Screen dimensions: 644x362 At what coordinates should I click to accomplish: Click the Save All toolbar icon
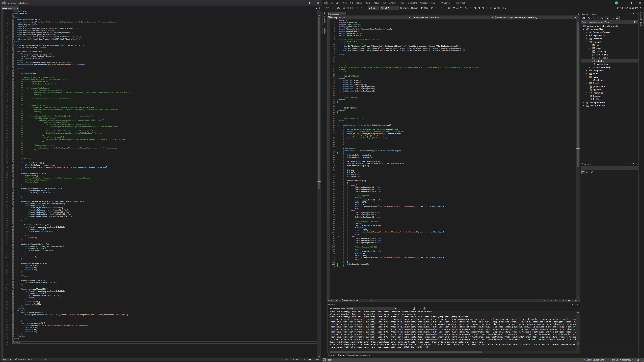click(352, 8)
